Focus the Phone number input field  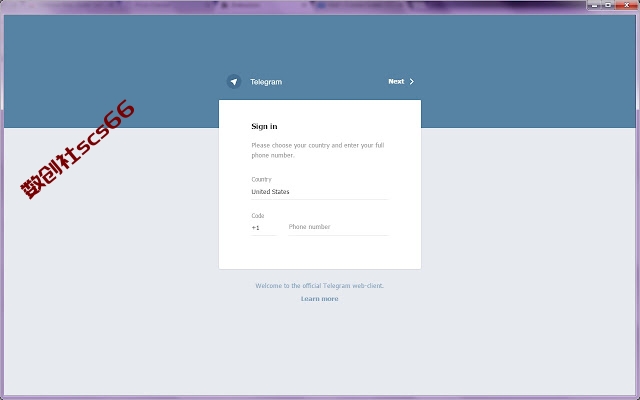click(339, 227)
